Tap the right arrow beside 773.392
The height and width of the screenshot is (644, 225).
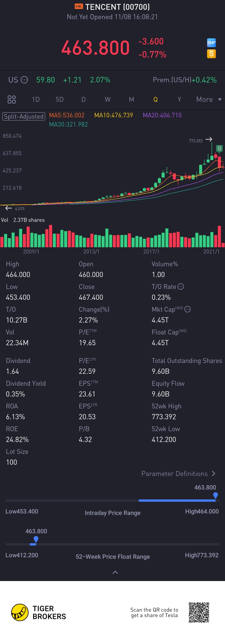[x=209, y=139]
